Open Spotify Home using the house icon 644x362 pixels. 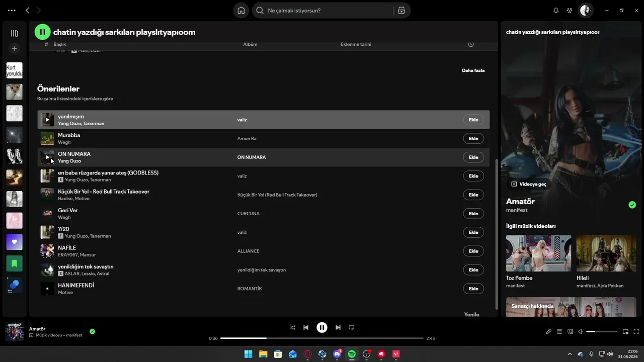click(241, 11)
